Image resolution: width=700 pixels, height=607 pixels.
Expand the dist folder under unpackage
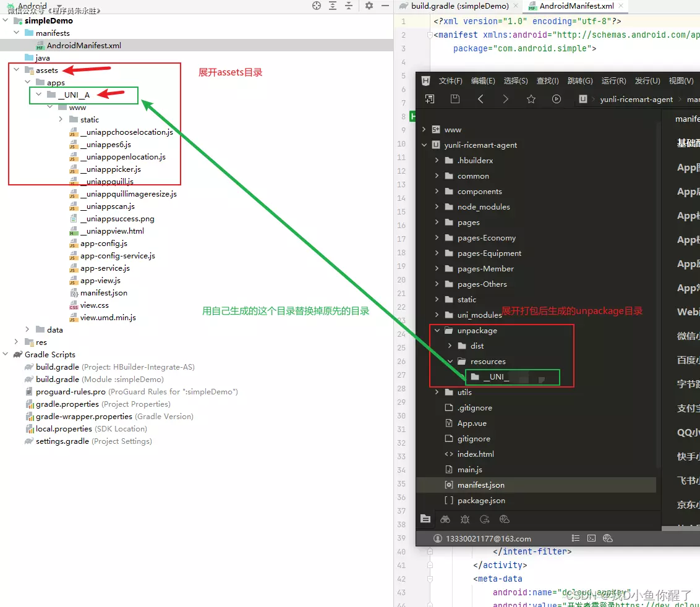(x=450, y=346)
